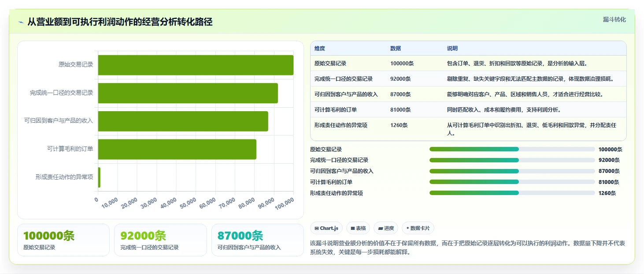Click the 说明 column header
Viewport: 644px width, 274px height.
tap(452, 49)
